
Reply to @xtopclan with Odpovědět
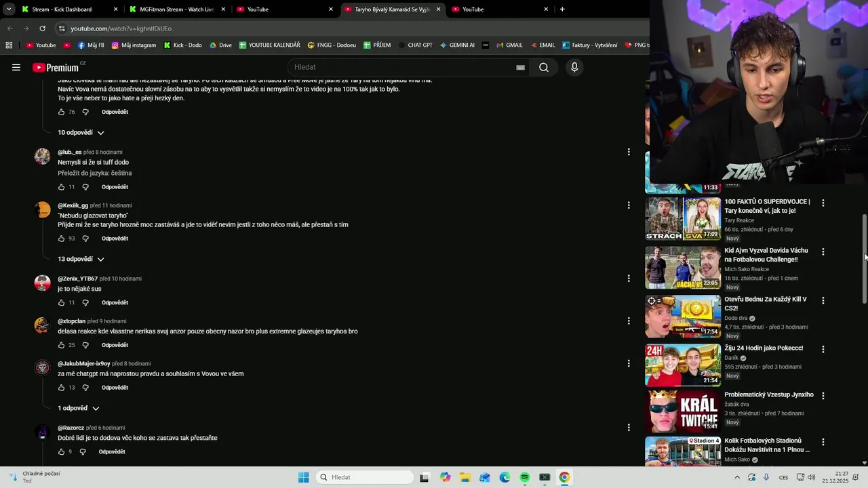point(115,345)
